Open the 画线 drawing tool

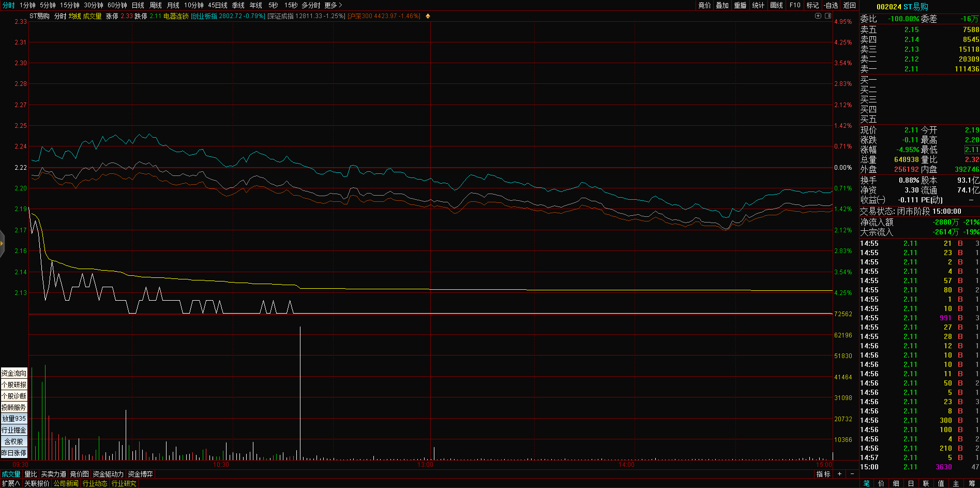[776, 5]
